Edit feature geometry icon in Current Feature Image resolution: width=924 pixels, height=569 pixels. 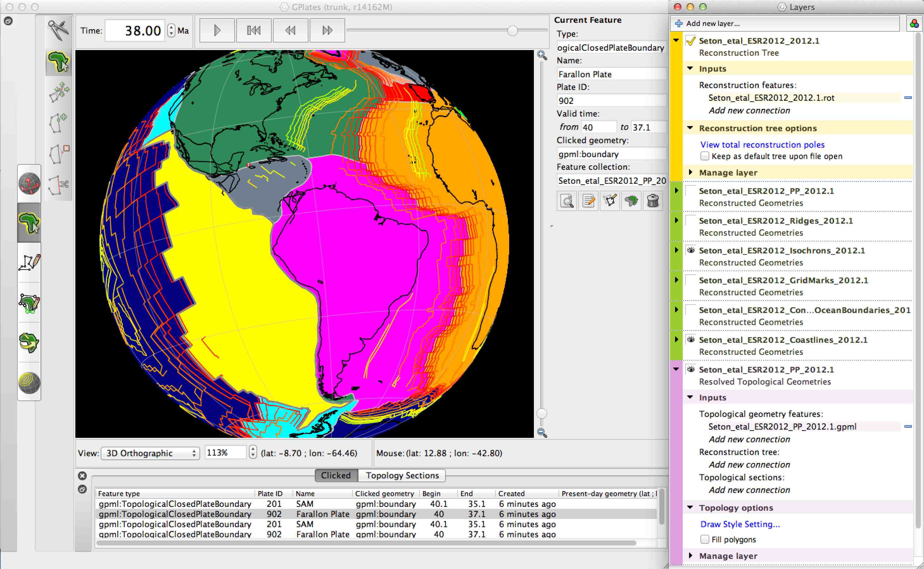click(610, 201)
